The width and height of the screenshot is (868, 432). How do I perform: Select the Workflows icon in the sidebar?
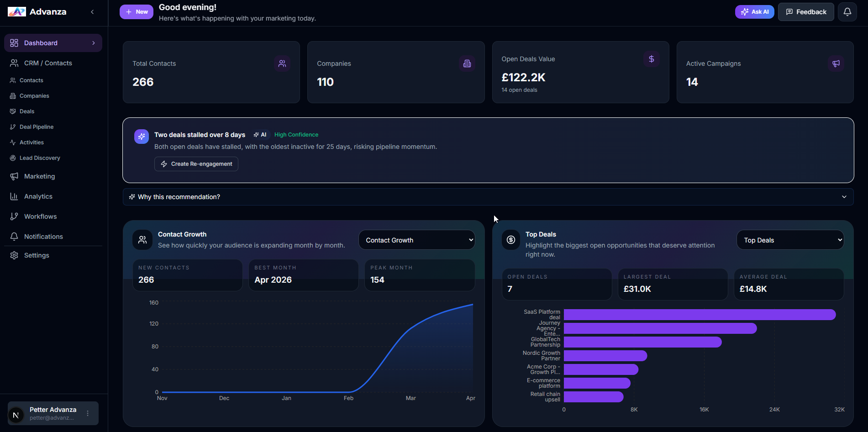pos(13,216)
